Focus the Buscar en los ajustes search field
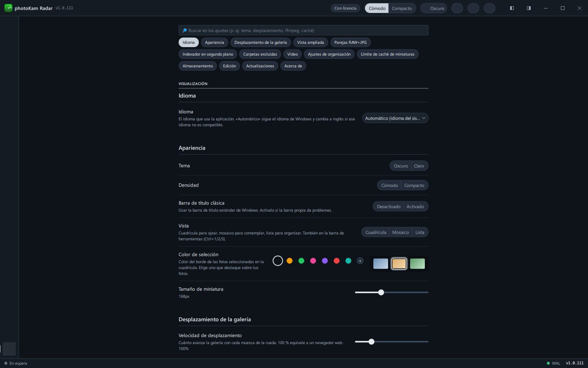Screen dimensions: 588x368 tap(304, 30)
